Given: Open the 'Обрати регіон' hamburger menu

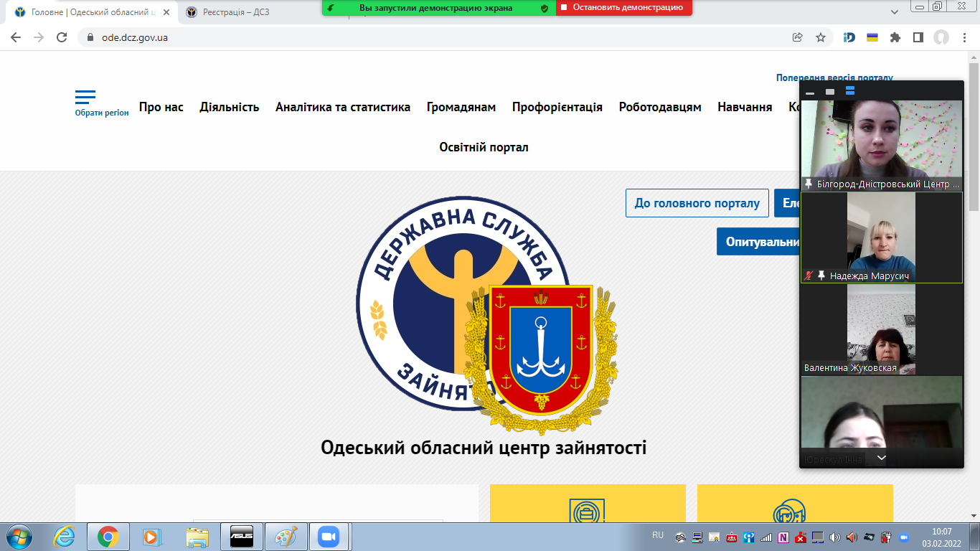Looking at the screenshot, I should (85, 97).
